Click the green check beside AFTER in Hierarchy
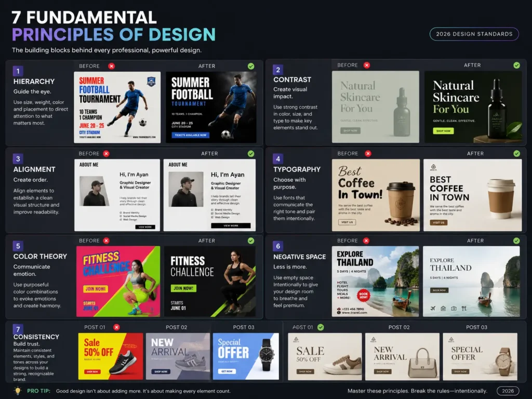Image resolution: width=532 pixels, height=399 pixels. point(251,66)
